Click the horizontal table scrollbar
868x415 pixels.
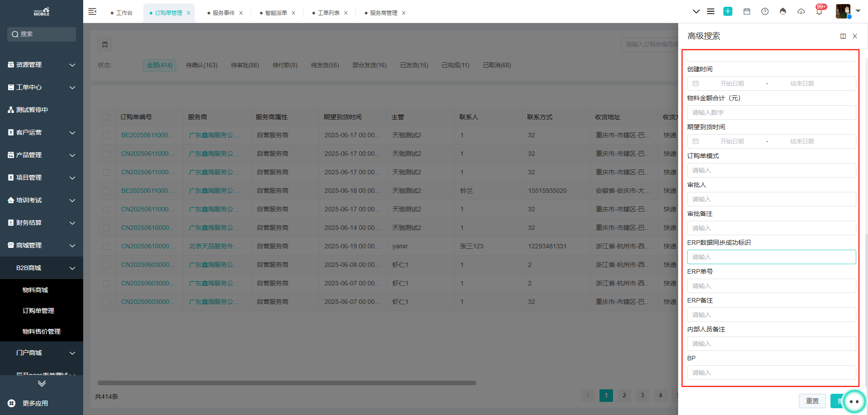287,383
